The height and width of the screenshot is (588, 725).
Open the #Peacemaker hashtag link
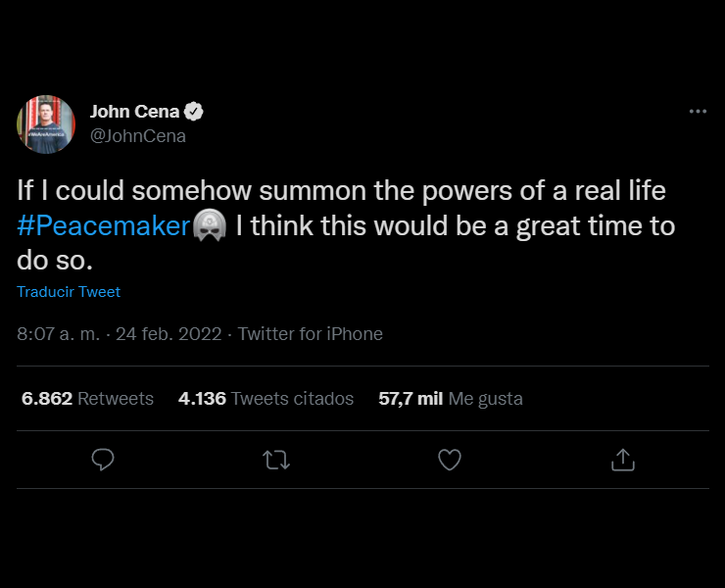[x=103, y=226]
